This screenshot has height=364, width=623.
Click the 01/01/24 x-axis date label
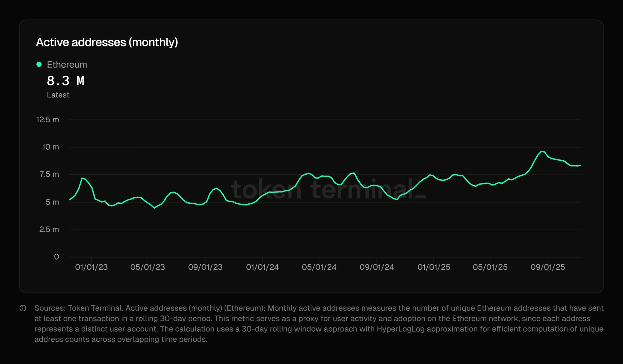click(262, 267)
